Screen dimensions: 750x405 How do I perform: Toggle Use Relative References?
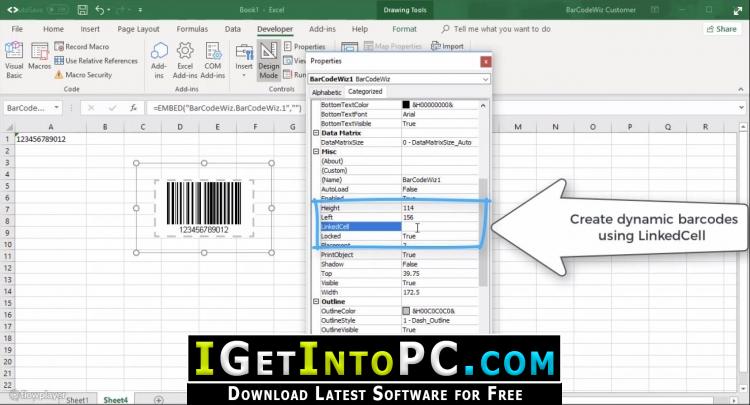click(x=96, y=61)
